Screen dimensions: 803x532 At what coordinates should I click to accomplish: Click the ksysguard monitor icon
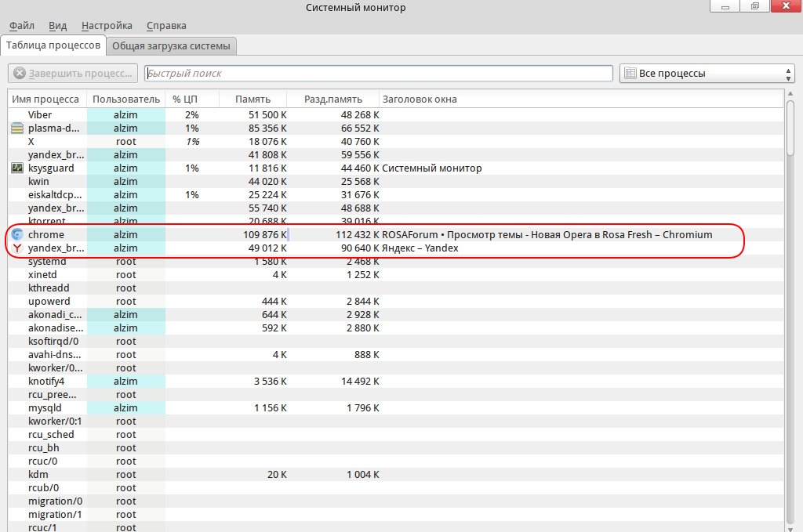[17, 168]
